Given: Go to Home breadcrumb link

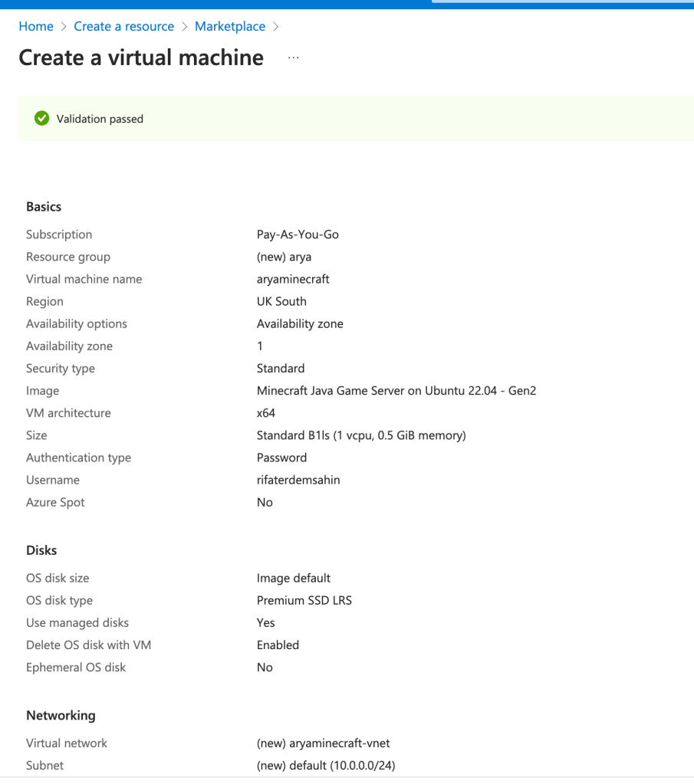Looking at the screenshot, I should coord(36,27).
